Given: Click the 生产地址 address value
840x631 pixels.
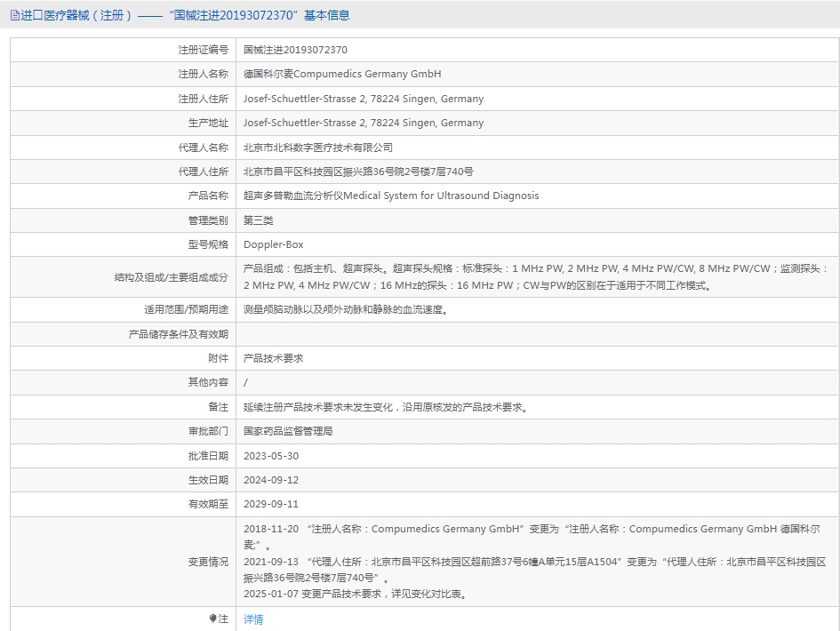Looking at the screenshot, I should [364, 123].
